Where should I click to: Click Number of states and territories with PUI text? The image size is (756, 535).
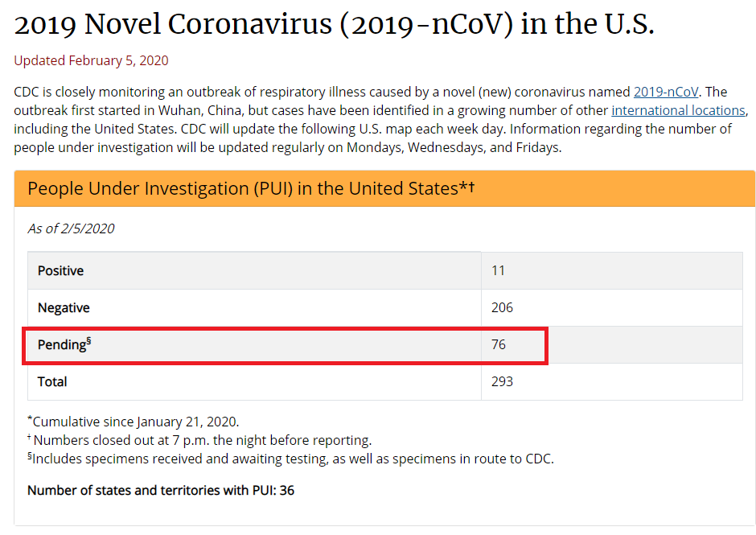[161, 490]
